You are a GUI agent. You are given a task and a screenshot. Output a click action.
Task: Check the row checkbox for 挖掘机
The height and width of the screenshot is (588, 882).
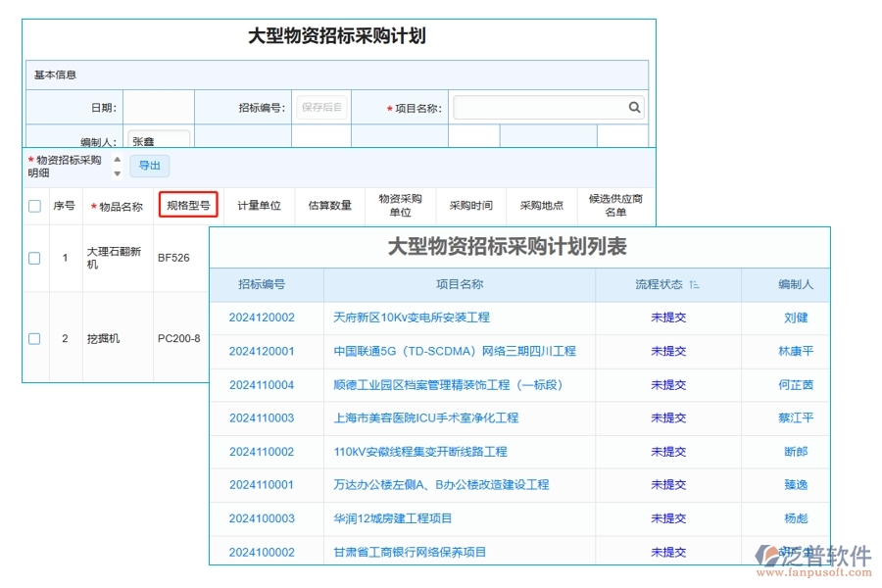coord(33,338)
